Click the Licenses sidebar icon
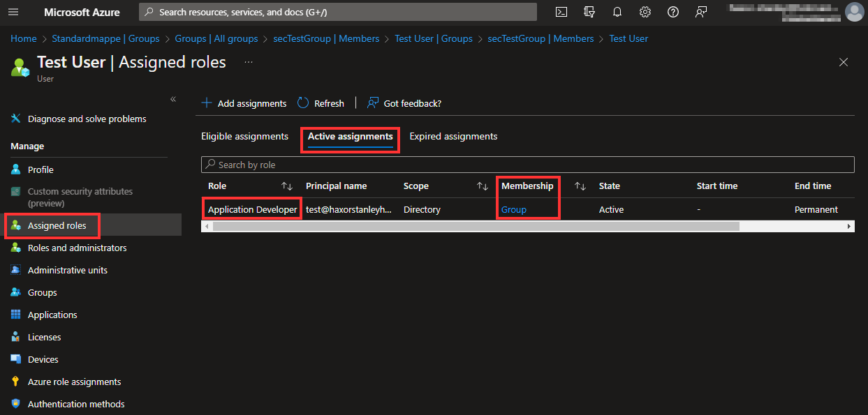 coord(16,337)
